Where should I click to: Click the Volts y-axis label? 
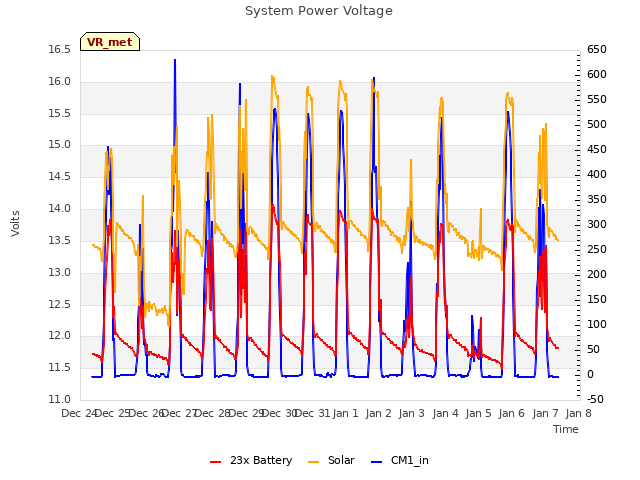coord(15,223)
